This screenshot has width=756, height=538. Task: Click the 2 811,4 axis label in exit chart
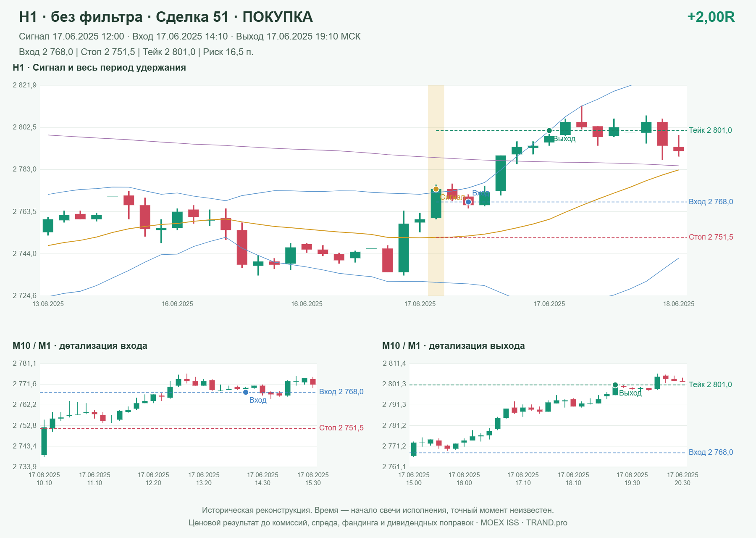(394, 364)
